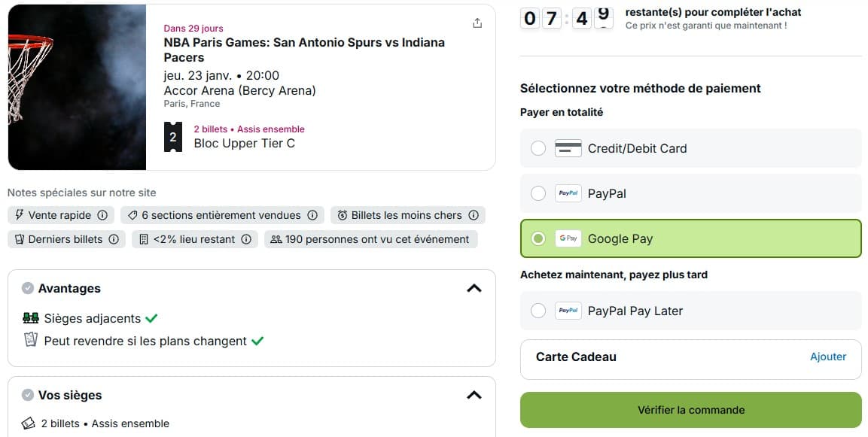The image size is (868, 437).
Task: Select the Google Pay radio button
Action: point(538,238)
